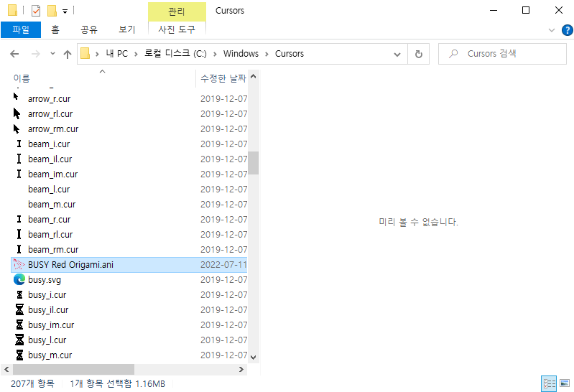Select the beam_l.cur file name
The width and height of the screenshot is (574, 392).
[x=49, y=190]
